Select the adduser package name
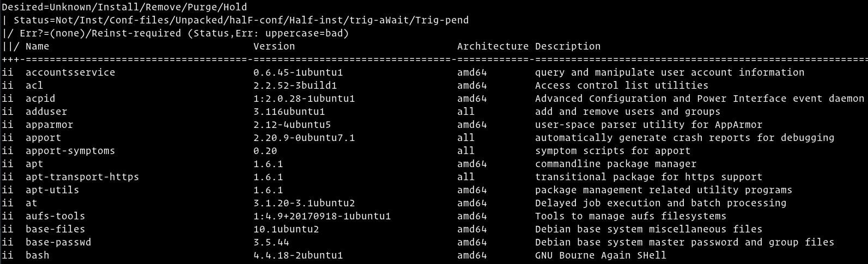 click(x=46, y=112)
